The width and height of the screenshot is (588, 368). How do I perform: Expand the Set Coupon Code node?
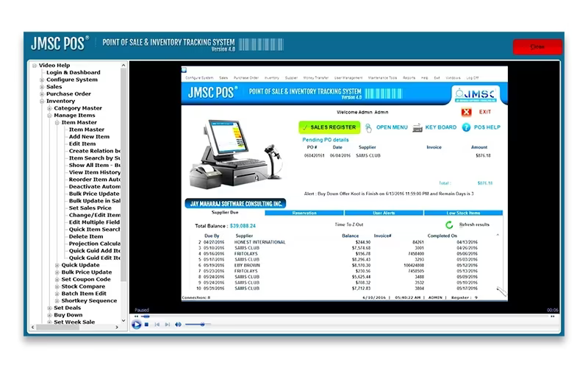point(57,280)
